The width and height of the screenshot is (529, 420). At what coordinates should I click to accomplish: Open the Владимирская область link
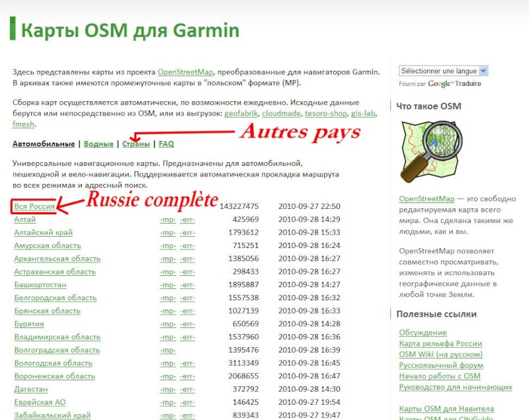pos(57,337)
